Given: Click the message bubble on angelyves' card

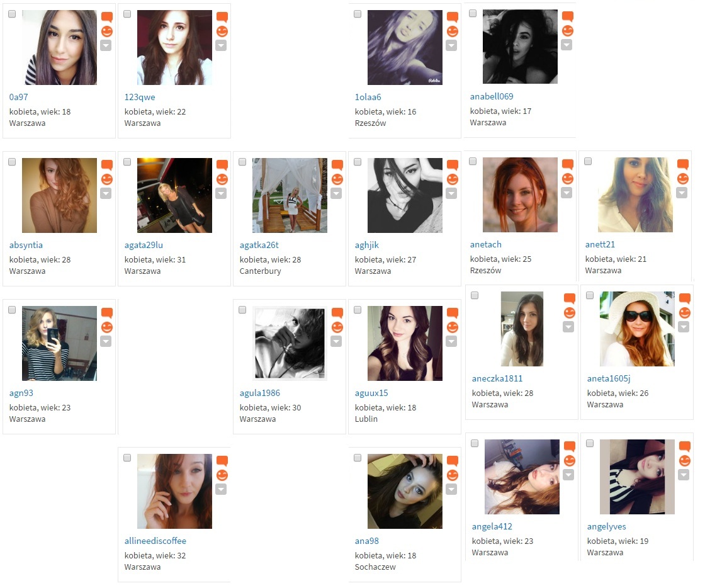Looking at the screenshot, I should click(x=685, y=446).
